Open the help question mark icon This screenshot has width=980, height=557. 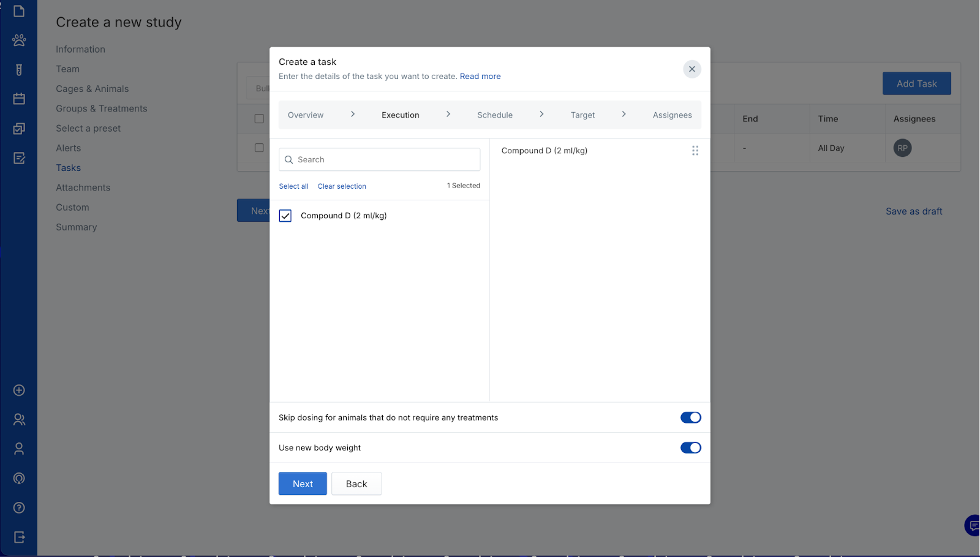(x=19, y=507)
